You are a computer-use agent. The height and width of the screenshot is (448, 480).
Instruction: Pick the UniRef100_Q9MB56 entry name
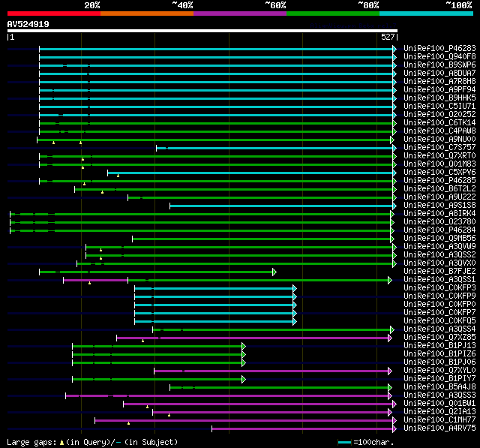(x=439, y=238)
